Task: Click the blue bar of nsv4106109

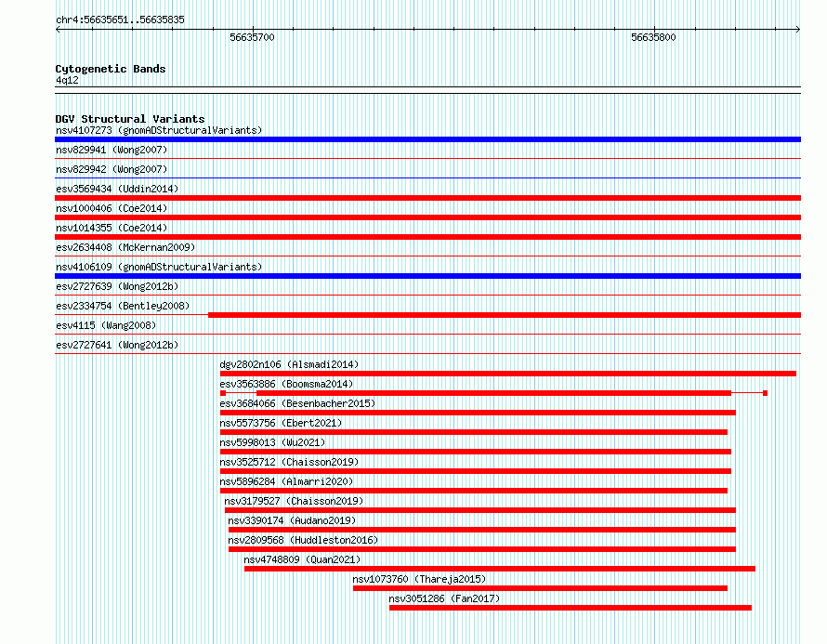Action: click(x=427, y=276)
